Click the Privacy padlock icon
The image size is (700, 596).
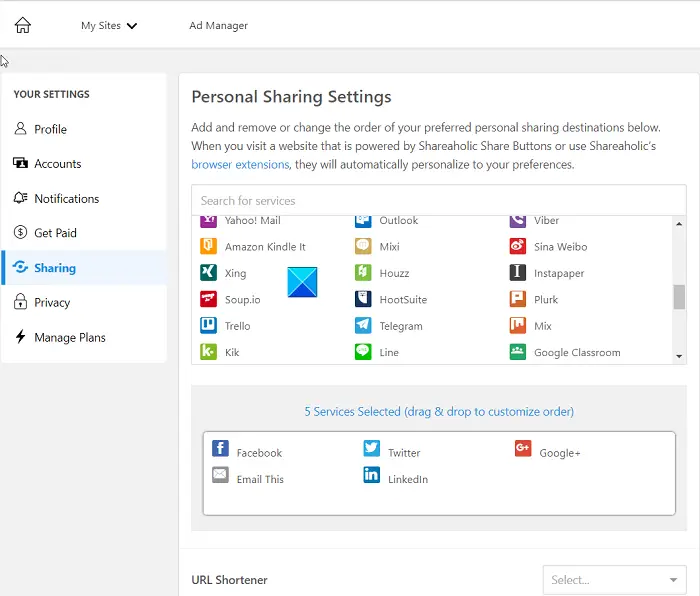point(20,301)
